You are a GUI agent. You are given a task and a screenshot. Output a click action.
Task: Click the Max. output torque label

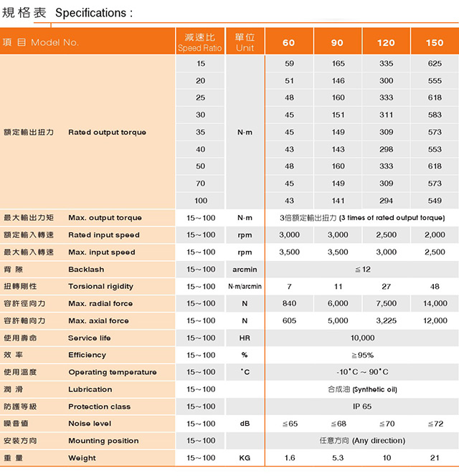(105, 218)
